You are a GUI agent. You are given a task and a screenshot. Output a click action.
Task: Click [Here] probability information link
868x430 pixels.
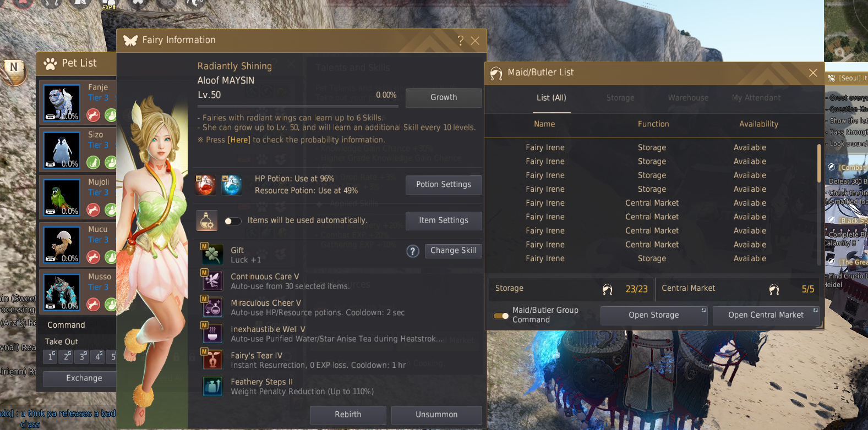239,140
